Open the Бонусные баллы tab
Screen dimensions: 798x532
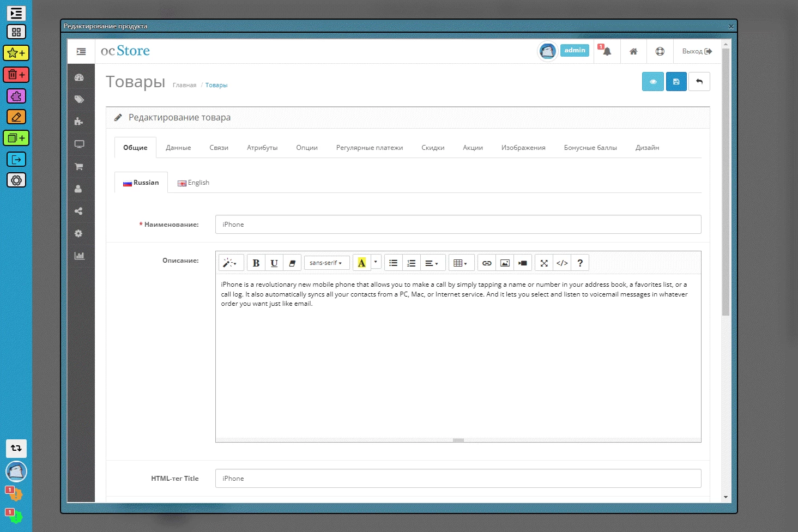click(590, 148)
